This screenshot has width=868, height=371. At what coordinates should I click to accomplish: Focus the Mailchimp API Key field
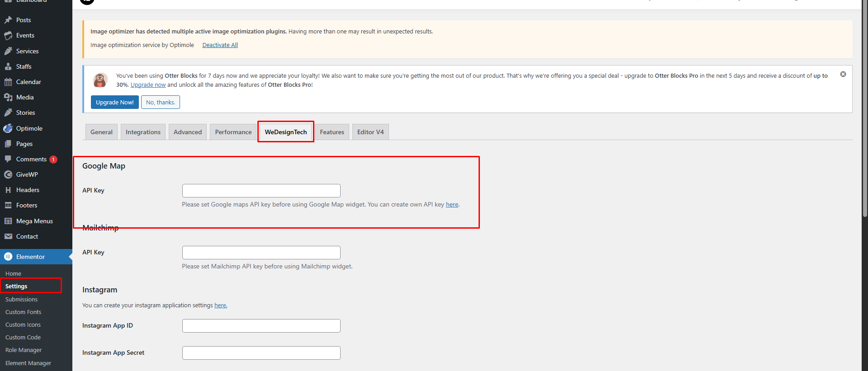coord(261,253)
